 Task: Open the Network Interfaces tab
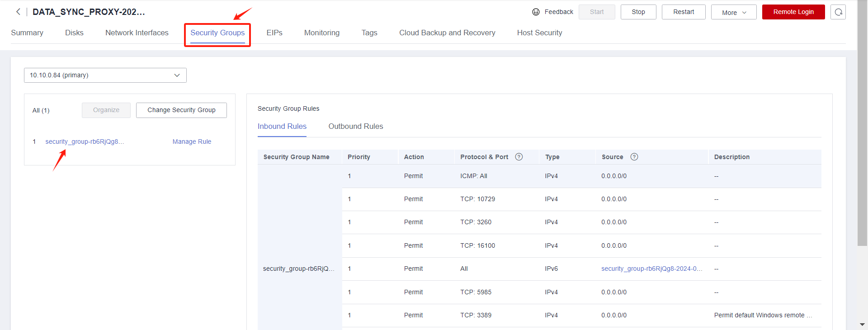pos(137,33)
